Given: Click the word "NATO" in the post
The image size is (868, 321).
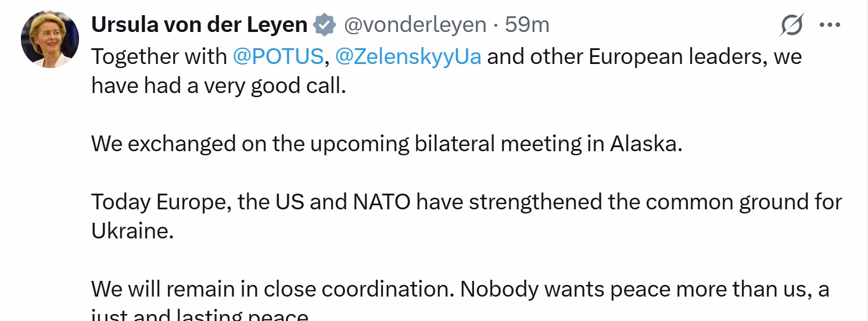Looking at the screenshot, I should click(382, 202).
